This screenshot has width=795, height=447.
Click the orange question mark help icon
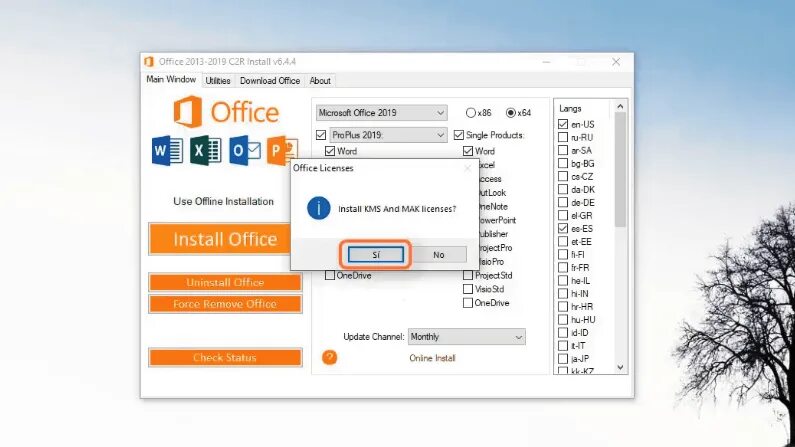[x=330, y=358]
